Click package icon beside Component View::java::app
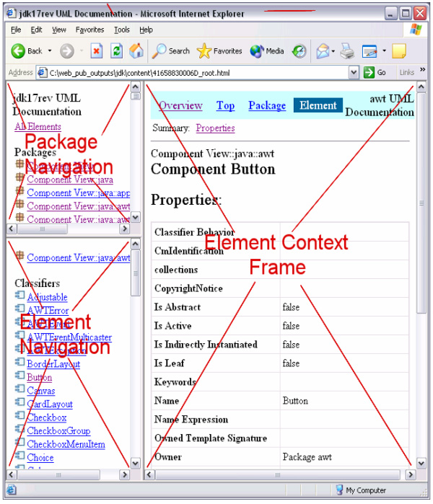433x504 pixels. [20, 190]
